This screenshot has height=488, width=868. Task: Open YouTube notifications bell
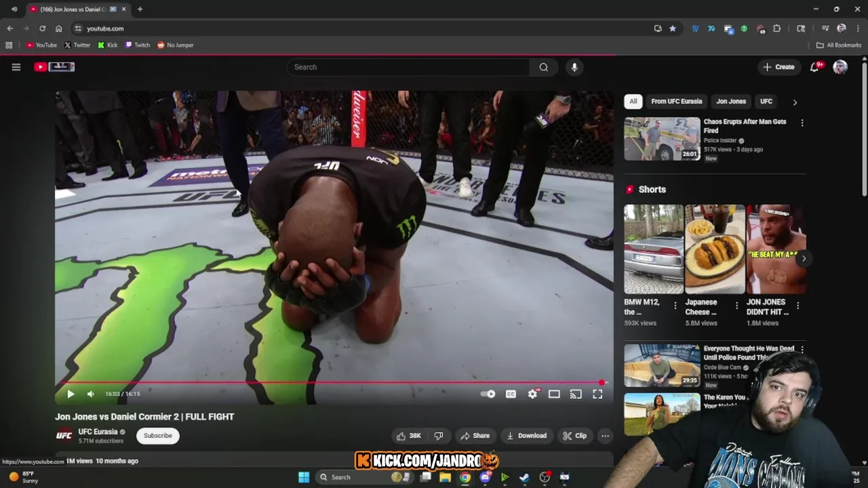(x=814, y=67)
